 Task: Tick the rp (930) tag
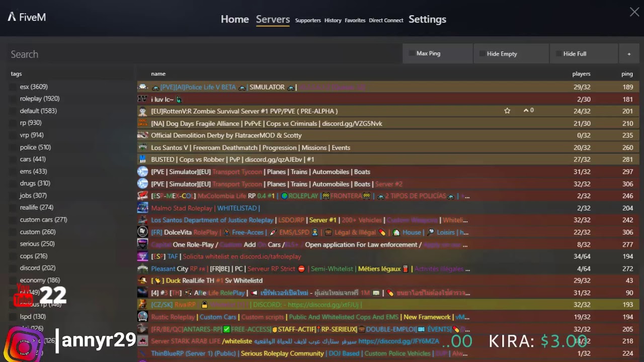click(x=13, y=123)
